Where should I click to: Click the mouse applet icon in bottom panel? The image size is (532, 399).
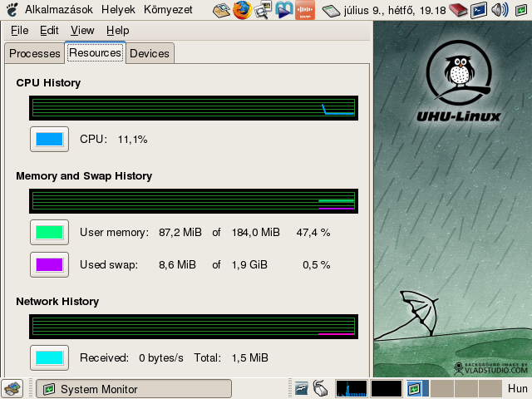coord(320,388)
